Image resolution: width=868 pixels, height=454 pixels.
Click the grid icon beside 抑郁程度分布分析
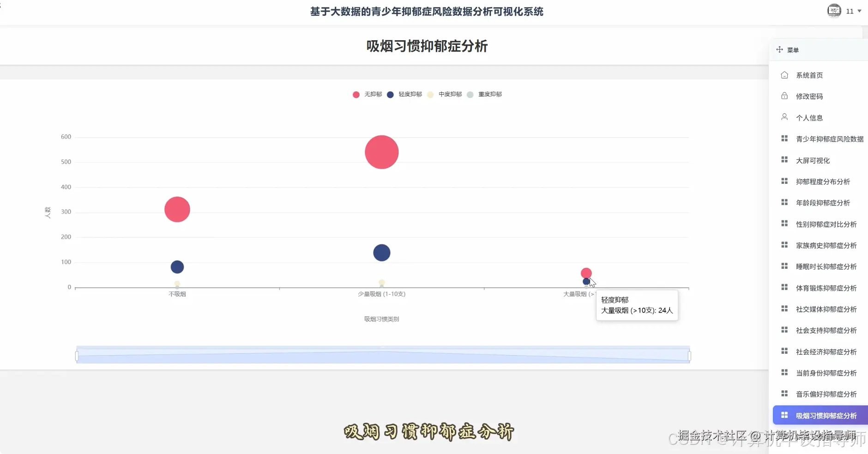pos(785,181)
